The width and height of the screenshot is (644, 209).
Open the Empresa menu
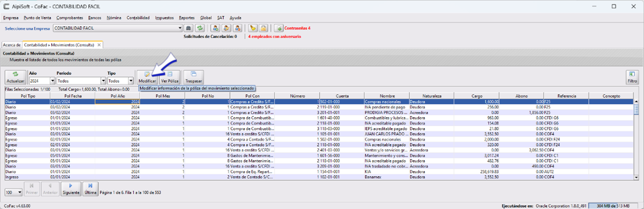click(11, 17)
